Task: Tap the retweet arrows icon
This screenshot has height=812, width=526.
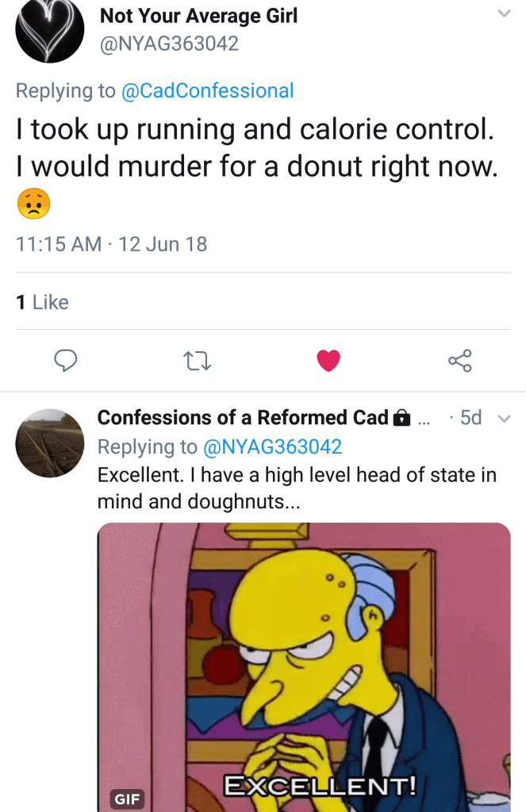Action: 194,362
